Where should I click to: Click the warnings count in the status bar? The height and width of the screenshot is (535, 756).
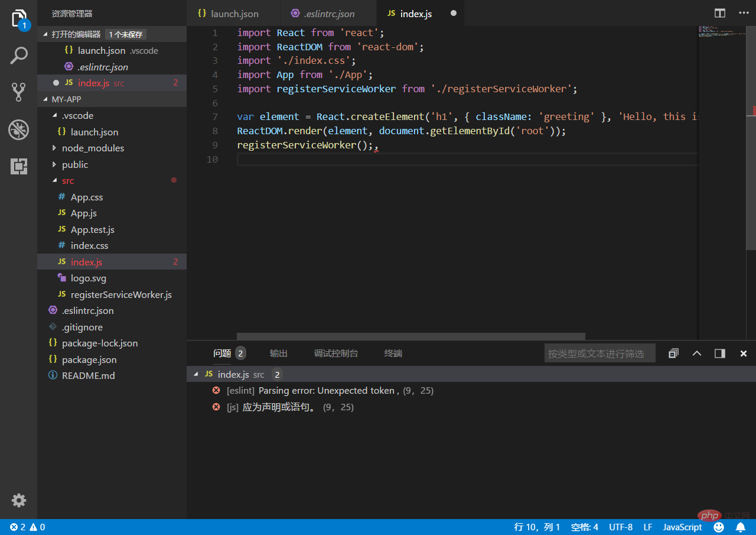point(37,527)
